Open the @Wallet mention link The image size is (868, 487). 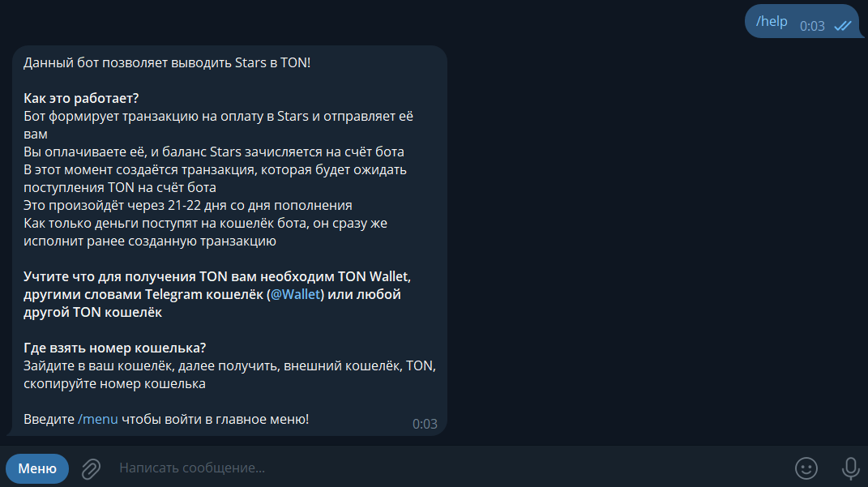295,294
